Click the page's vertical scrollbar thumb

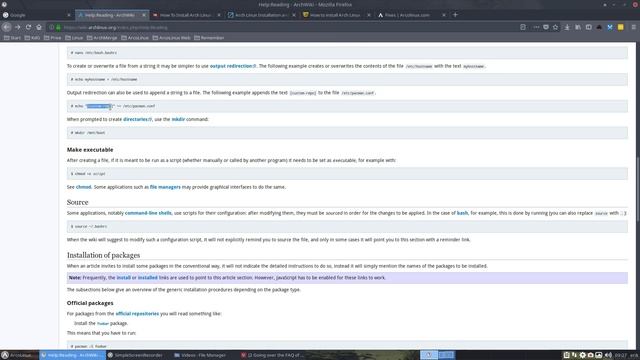(638, 189)
